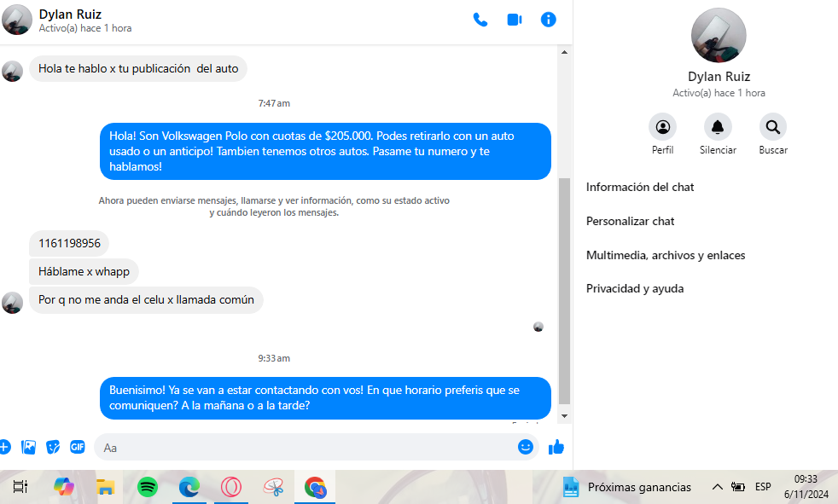Click the scroll-down arrow of the chat
Viewport: 838px width, 504px height.
tap(564, 416)
